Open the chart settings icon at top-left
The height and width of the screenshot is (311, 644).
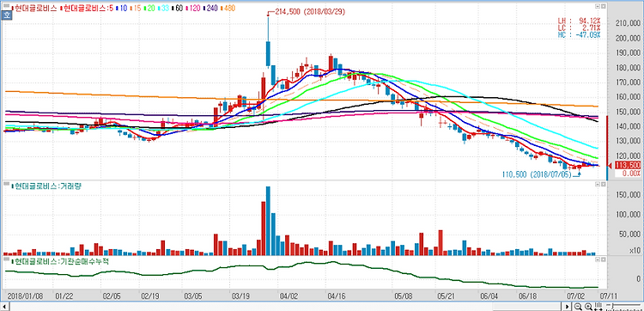pos(6,6)
